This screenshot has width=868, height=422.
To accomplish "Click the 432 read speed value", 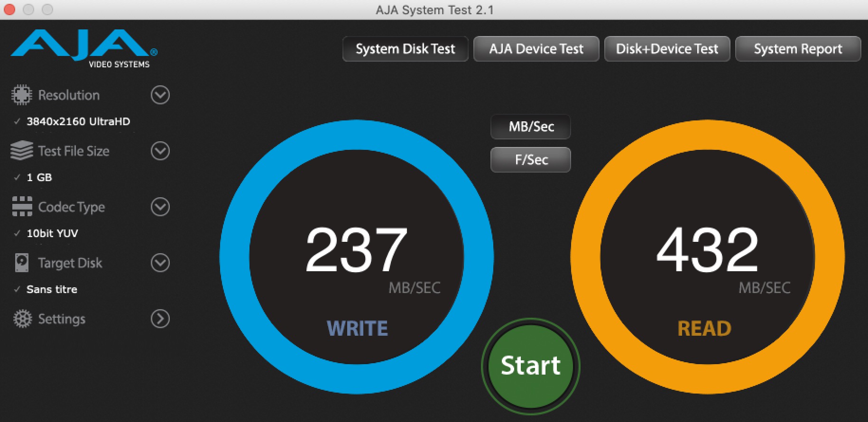I will (x=707, y=249).
